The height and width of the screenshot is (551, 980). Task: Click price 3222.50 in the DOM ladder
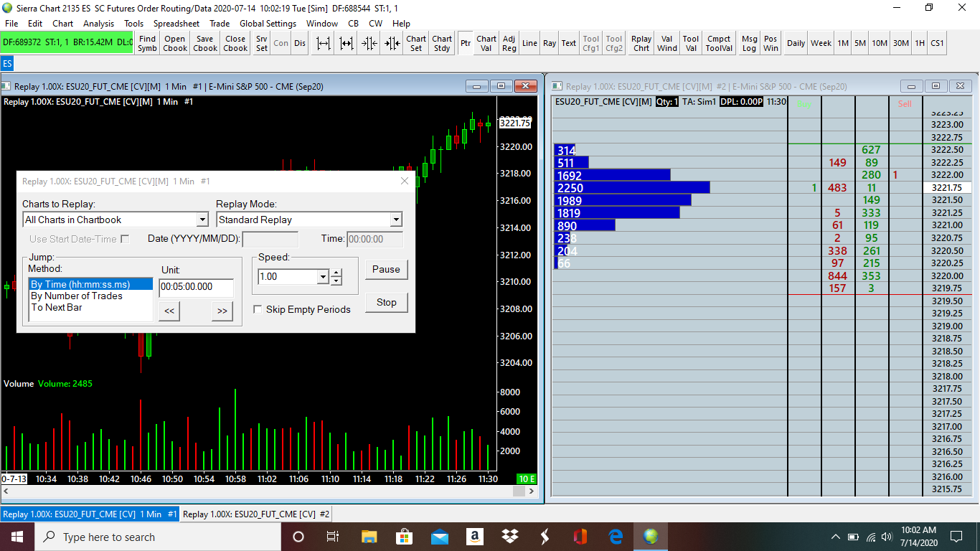pyautogui.click(x=947, y=149)
